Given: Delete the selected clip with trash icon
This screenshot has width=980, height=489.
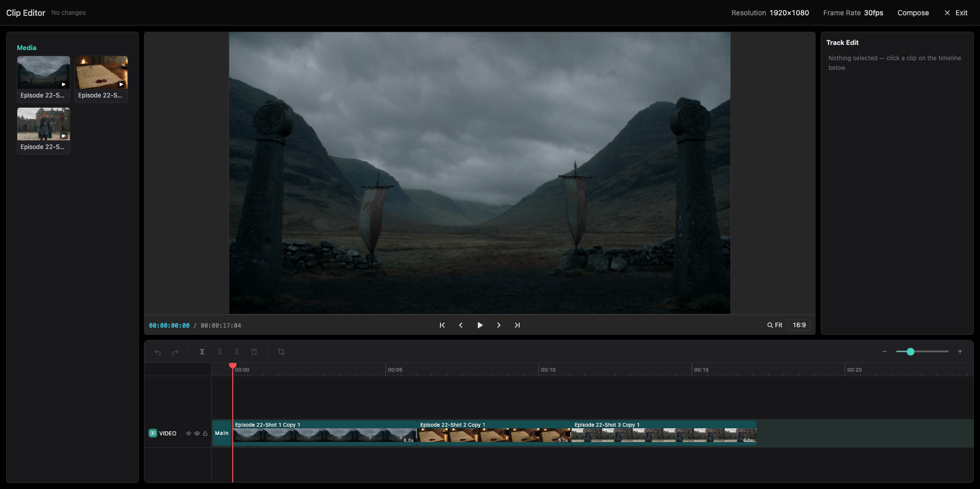Looking at the screenshot, I should click(x=254, y=352).
